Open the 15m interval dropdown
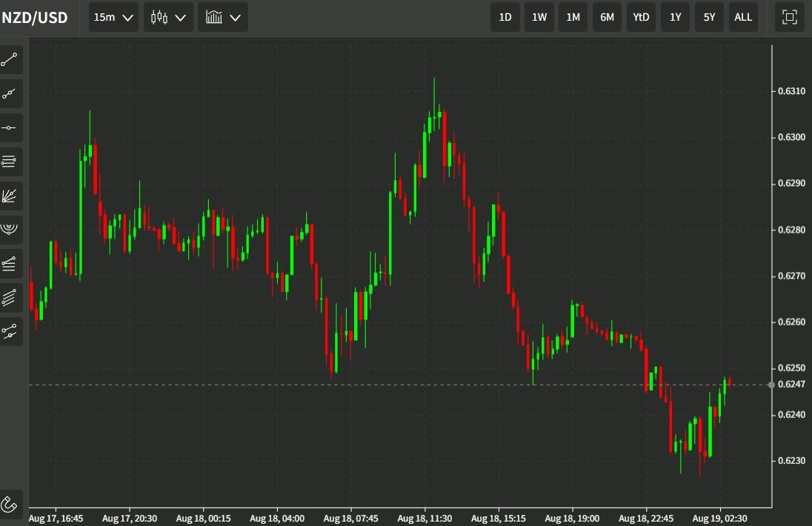This screenshot has height=526, width=812. (113, 17)
